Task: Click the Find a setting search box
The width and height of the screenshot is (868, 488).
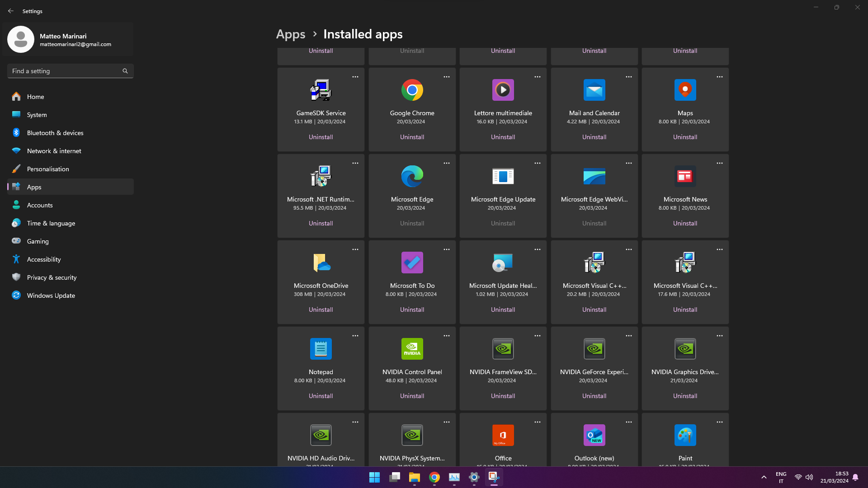Action: coord(71,71)
